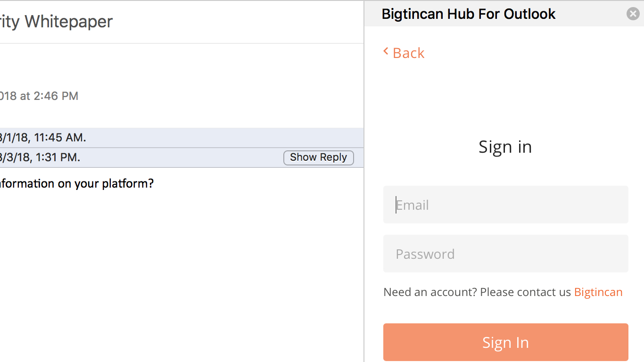644x362 pixels.
Task: Click the empty area below the message text
Action: click(179, 273)
